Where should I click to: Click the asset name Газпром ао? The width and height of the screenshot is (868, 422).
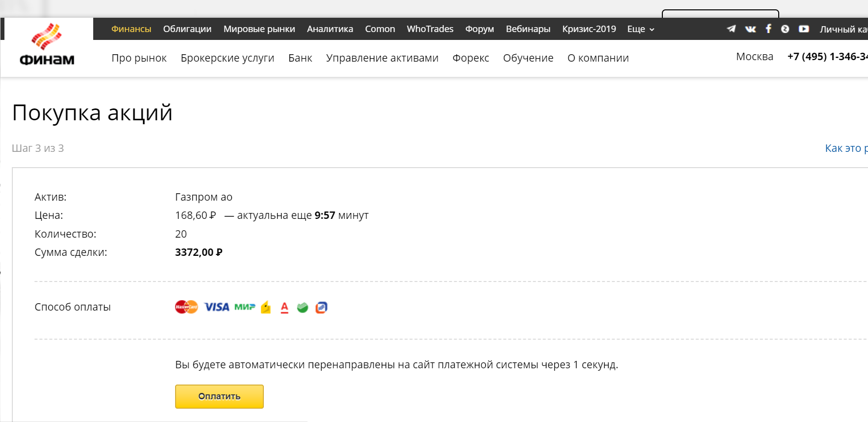204,197
